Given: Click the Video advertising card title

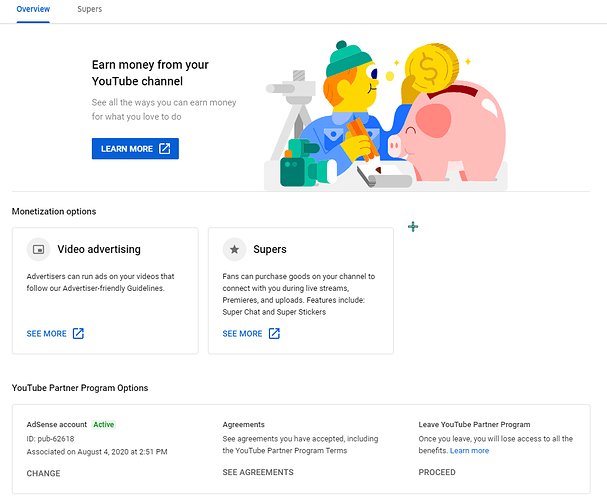Looking at the screenshot, I should point(99,249).
